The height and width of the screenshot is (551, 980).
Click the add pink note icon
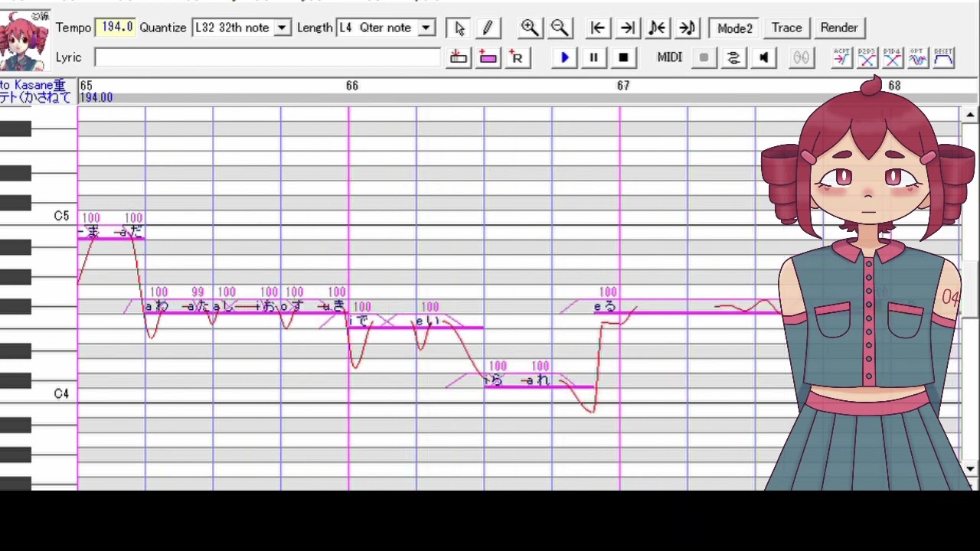pyautogui.click(x=488, y=57)
